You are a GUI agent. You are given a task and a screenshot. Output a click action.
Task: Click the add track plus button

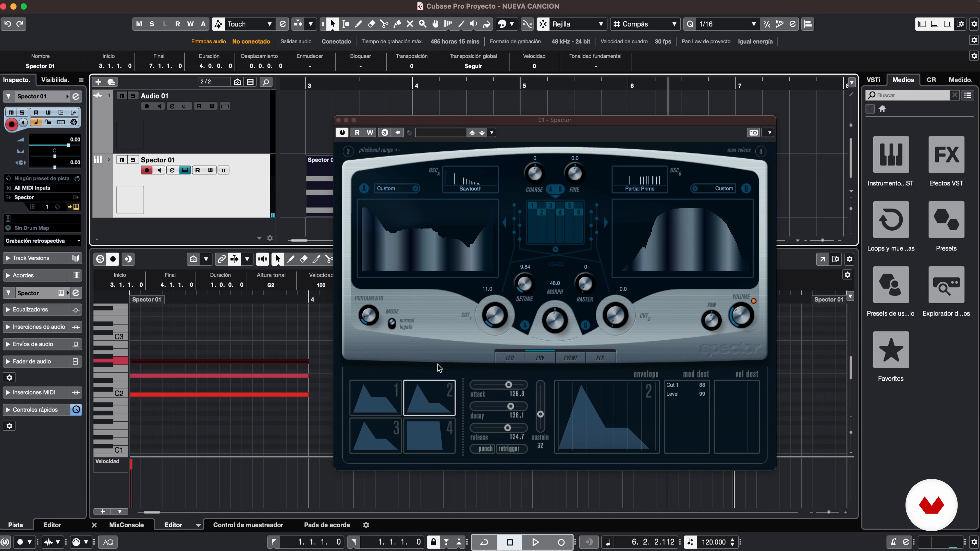point(98,82)
